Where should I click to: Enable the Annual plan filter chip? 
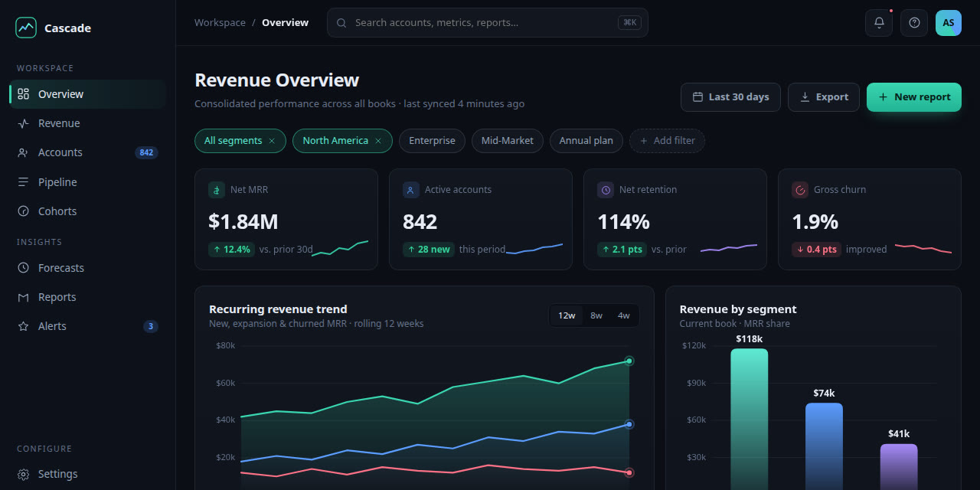tap(586, 141)
